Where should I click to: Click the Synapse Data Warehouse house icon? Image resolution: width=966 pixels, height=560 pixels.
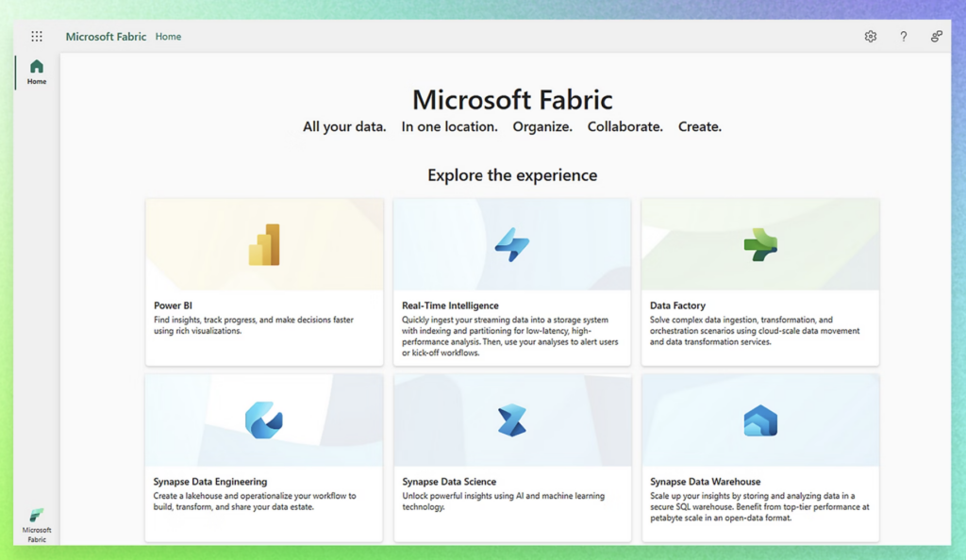759,420
